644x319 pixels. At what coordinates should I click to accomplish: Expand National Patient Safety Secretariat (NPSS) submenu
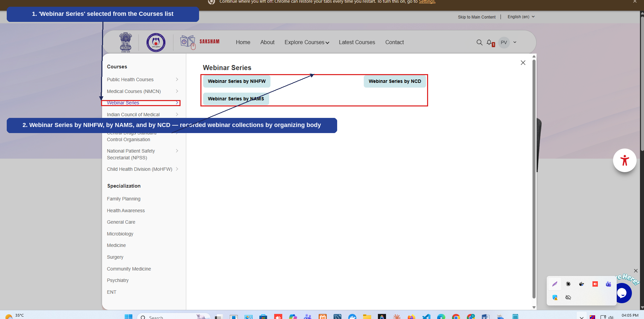(x=177, y=151)
